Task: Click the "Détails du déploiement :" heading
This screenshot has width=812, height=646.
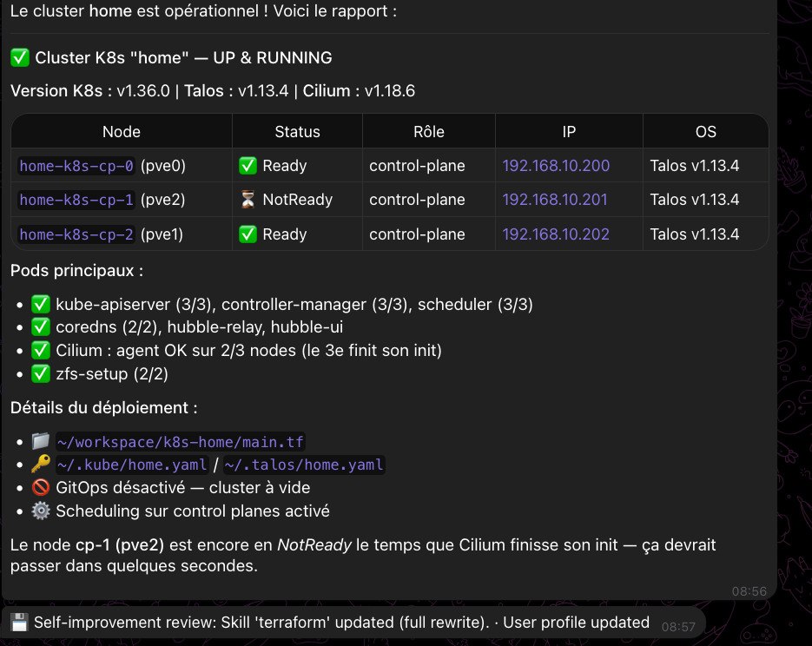Action: click(103, 407)
